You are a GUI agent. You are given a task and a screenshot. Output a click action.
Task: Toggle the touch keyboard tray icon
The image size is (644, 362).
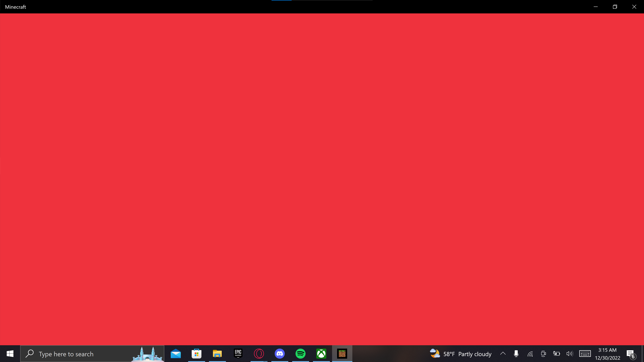[x=585, y=354]
